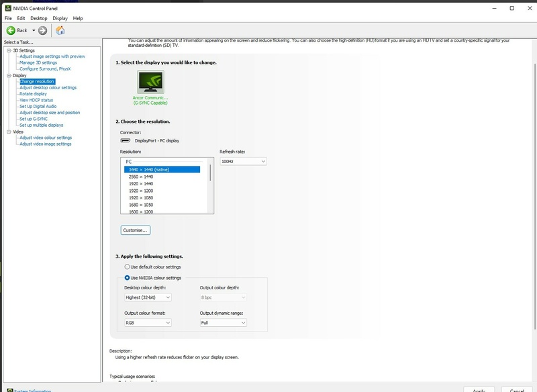Click the Customise... button
Image resolution: width=537 pixels, height=392 pixels.
click(136, 230)
